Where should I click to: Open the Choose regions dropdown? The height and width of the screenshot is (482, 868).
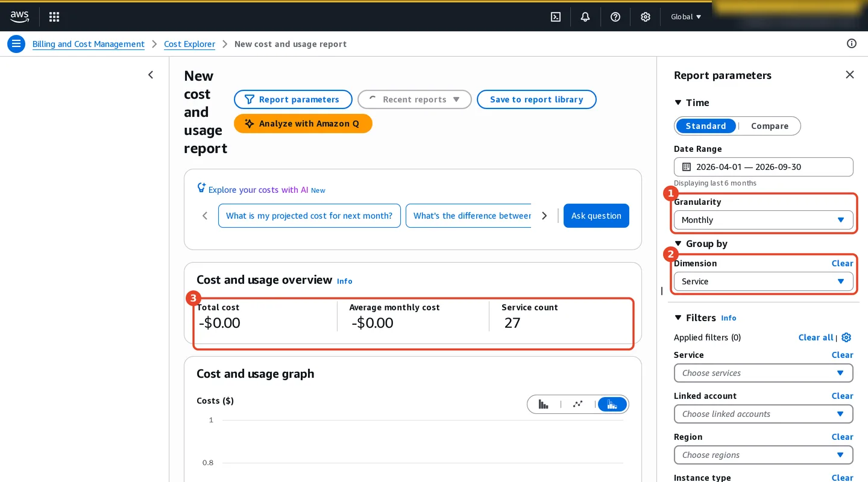click(x=764, y=455)
